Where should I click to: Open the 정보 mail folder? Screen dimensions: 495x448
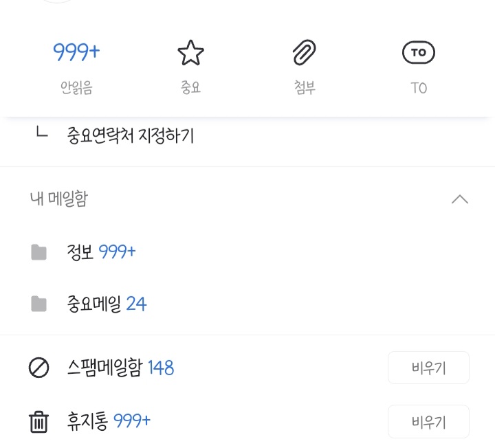click(x=82, y=252)
